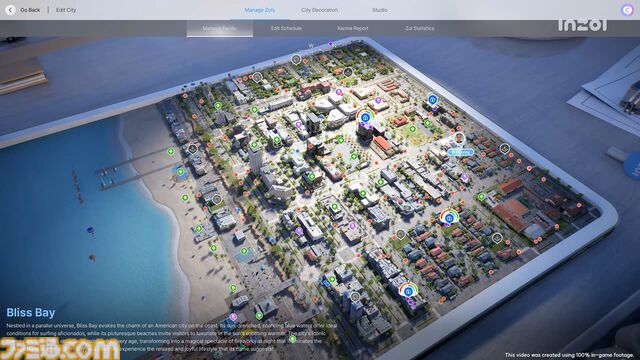The height and width of the screenshot is (360, 640).
Task: Click green marker on the blue basketball court
Action: 244,251
